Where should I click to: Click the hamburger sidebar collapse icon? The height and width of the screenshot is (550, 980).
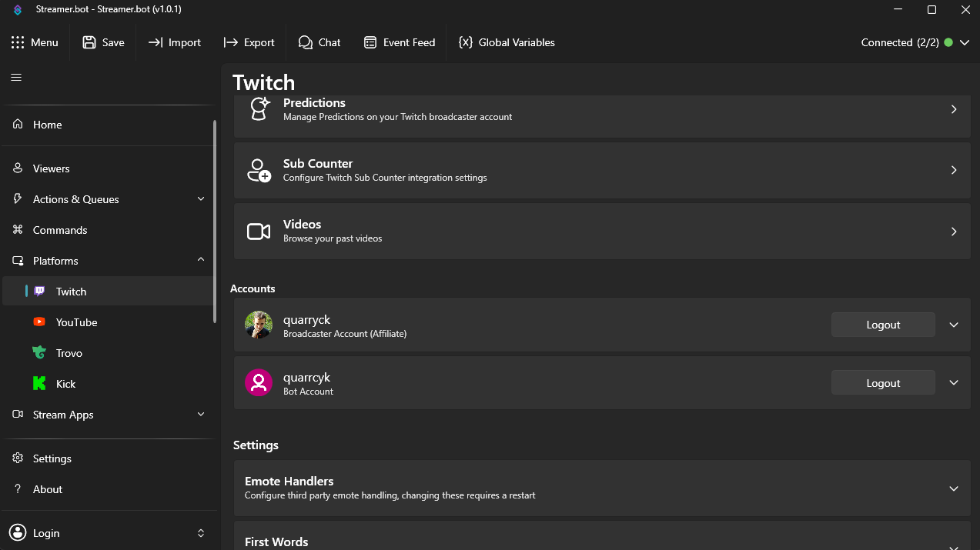pos(16,78)
